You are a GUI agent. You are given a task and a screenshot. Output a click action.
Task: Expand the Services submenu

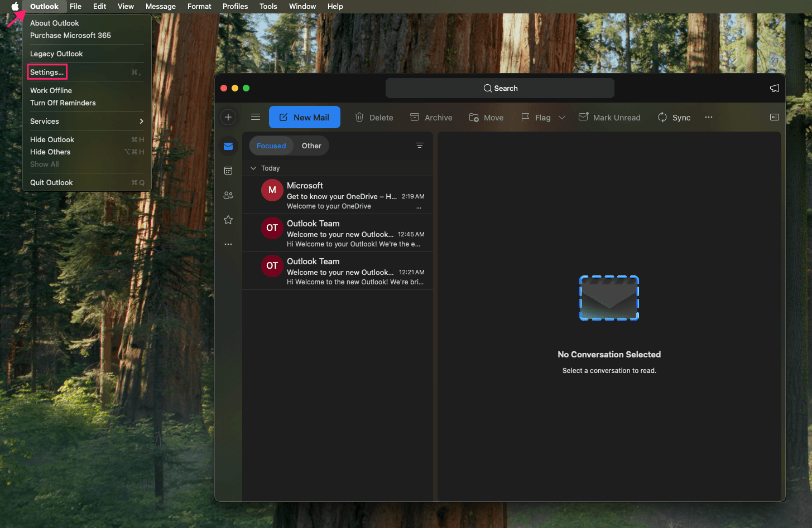87,121
